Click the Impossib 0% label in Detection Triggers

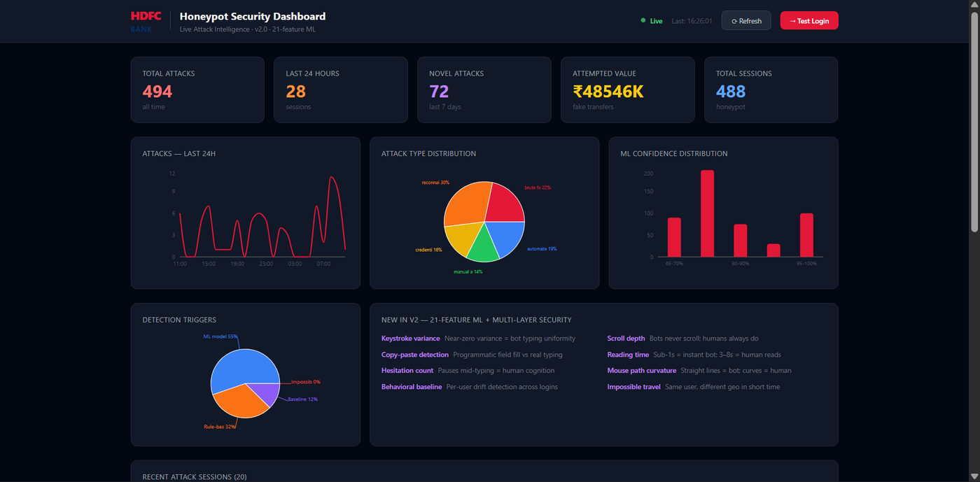pos(306,382)
